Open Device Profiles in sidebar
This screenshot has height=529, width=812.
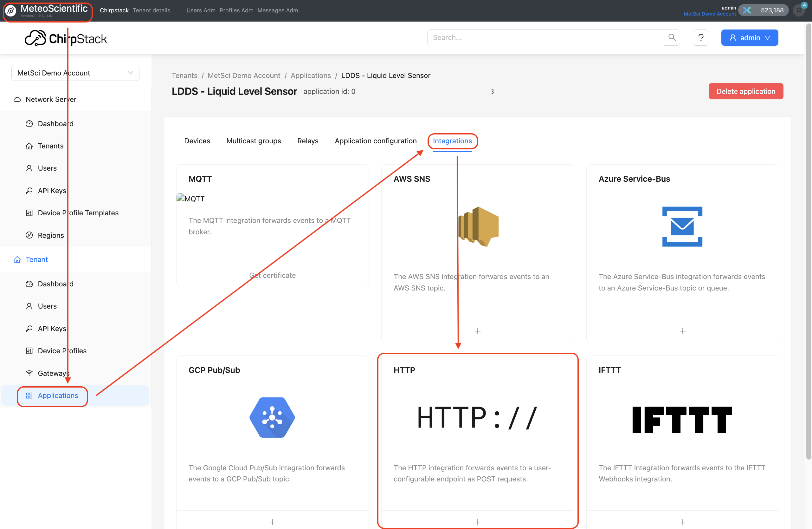click(62, 351)
